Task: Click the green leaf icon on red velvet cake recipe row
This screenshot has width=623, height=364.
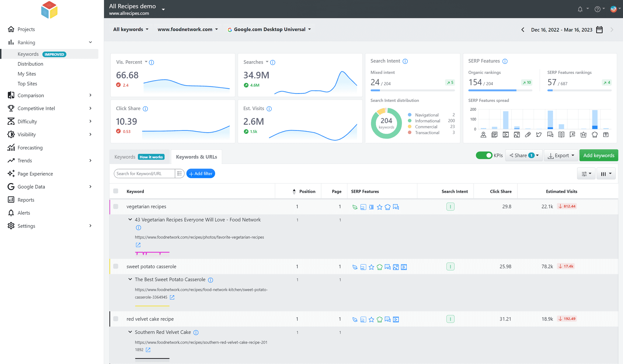Action: (355, 319)
